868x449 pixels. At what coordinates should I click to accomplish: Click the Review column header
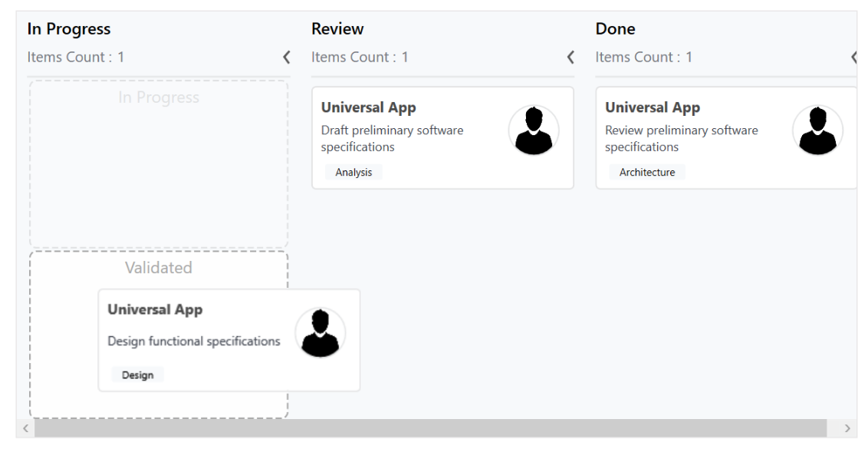(x=337, y=29)
